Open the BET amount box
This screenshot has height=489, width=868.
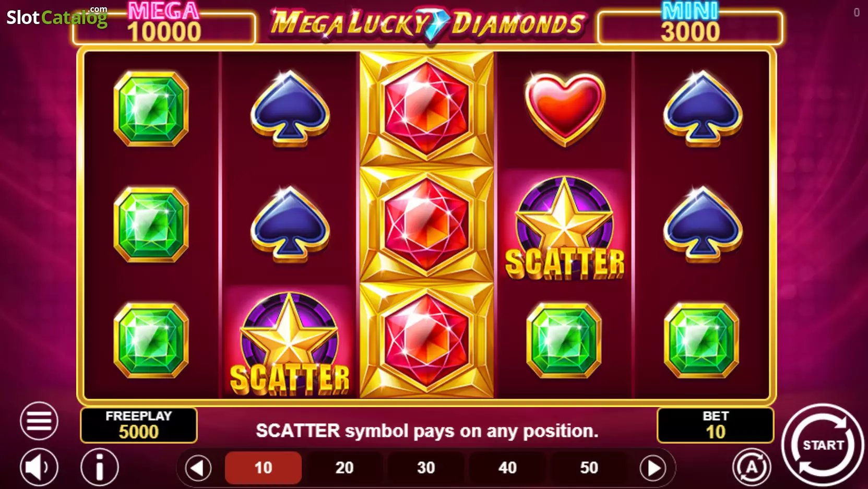[715, 425]
